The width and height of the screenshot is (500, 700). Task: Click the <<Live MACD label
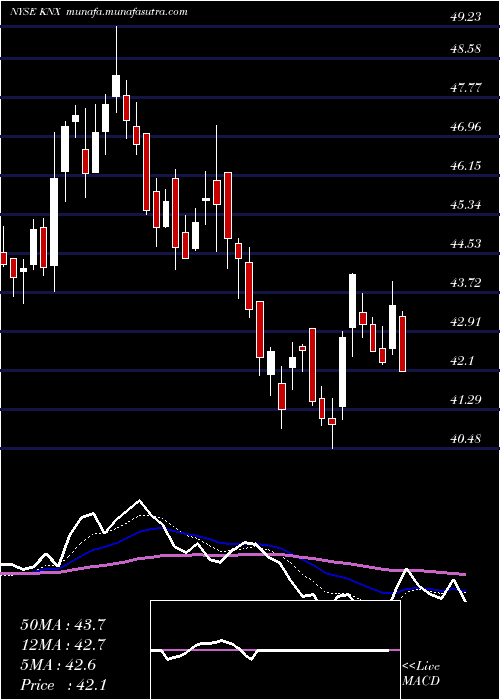[421, 674]
